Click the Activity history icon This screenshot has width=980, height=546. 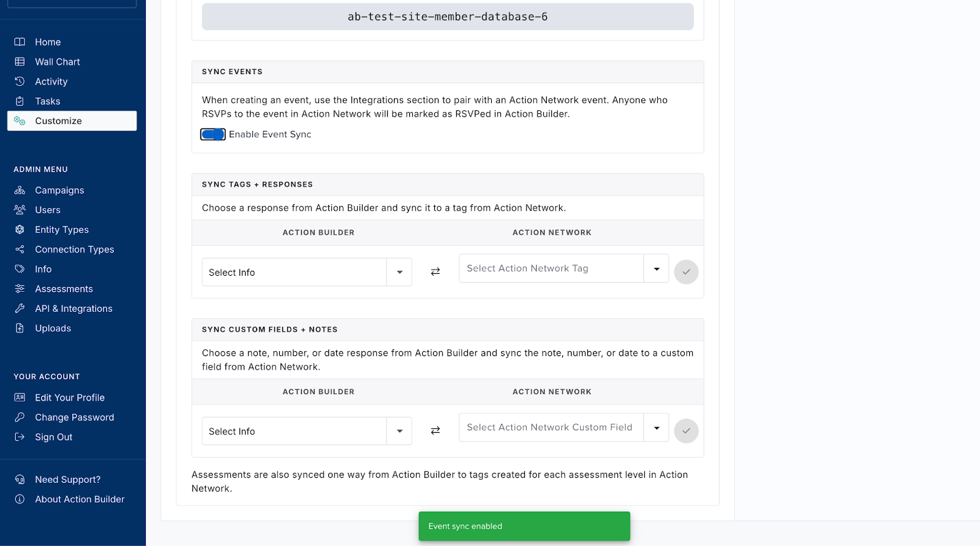pos(20,81)
